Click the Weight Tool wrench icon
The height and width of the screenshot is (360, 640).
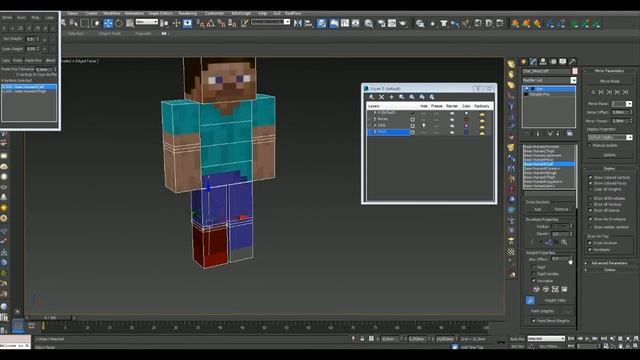[x=530, y=300]
